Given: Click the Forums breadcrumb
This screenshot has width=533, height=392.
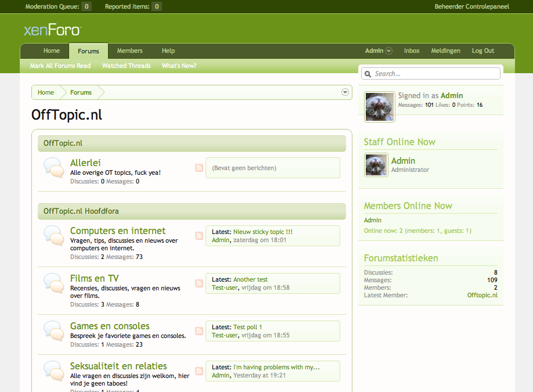Looking at the screenshot, I should (81, 92).
